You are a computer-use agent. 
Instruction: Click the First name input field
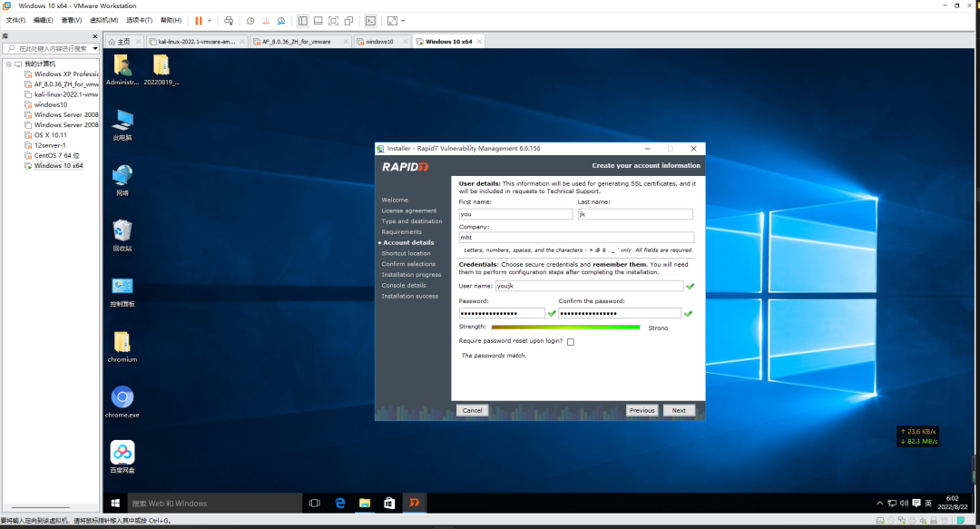pyautogui.click(x=515, y=214)
